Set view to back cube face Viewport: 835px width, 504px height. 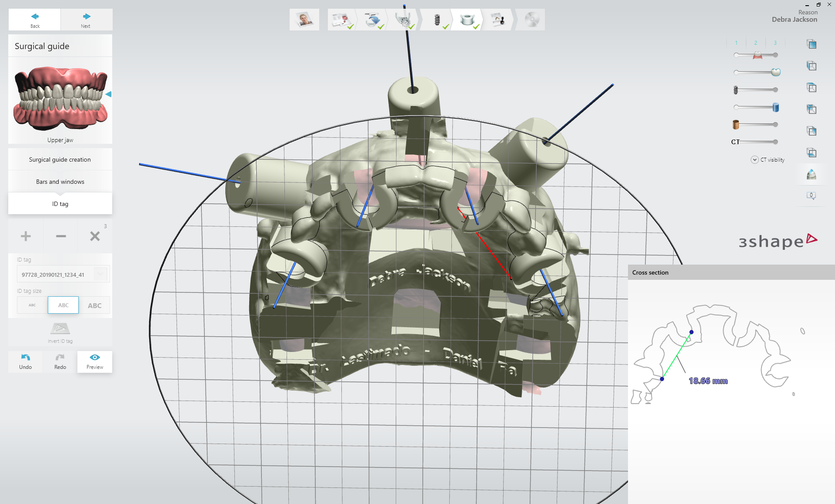coord(812,109)
